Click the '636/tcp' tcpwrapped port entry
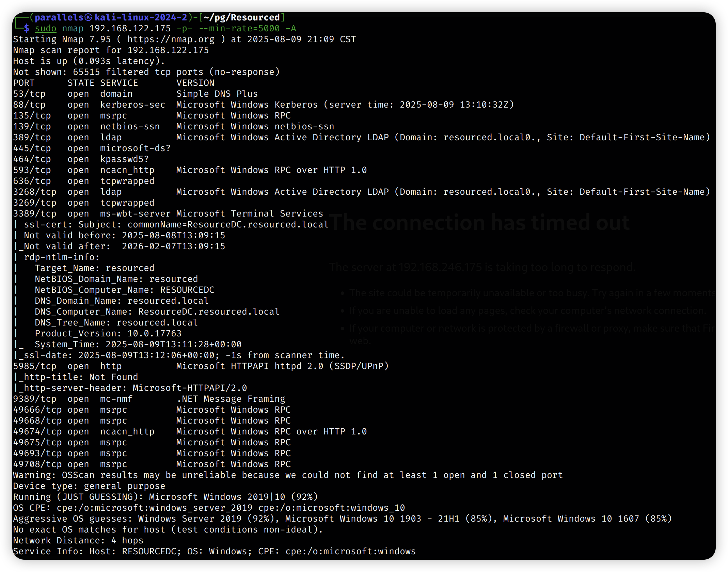This screenshot has width=728, height=572. [x=32, y=181]
